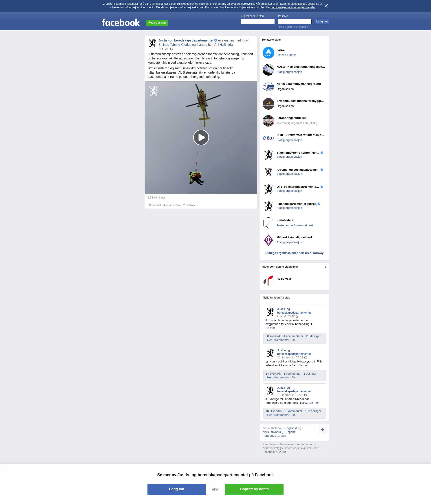Open the Norsk Lokomotivmannsforbund logo
The width and height of the screenshot is (431, 504).
click(268, 87)
